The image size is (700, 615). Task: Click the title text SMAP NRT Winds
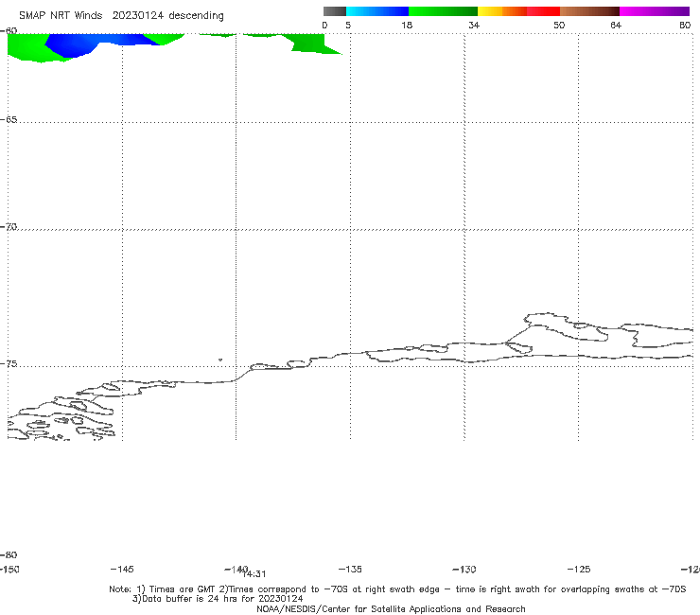tap(61, 16)
